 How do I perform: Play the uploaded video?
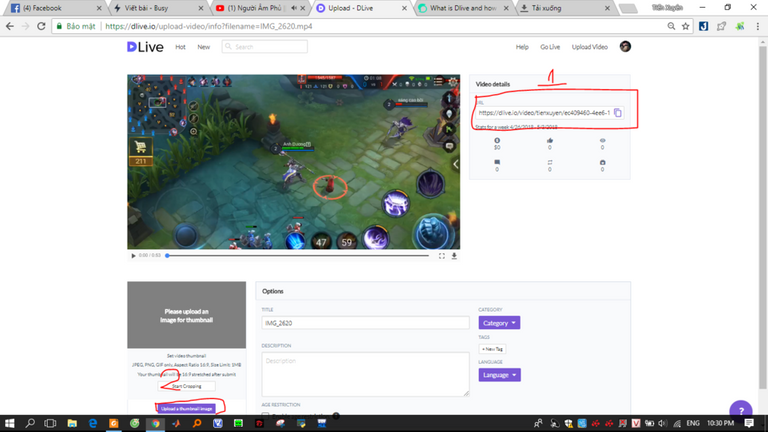click(133, 256)
